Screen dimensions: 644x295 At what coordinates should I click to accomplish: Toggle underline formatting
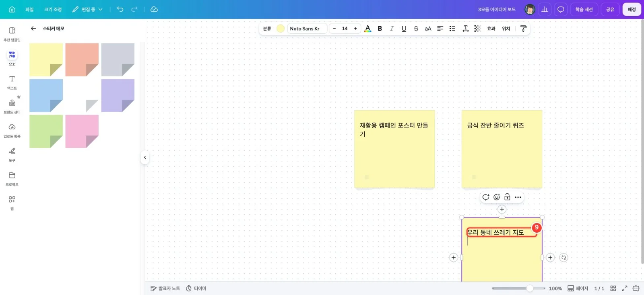click(x=404, y=29)
